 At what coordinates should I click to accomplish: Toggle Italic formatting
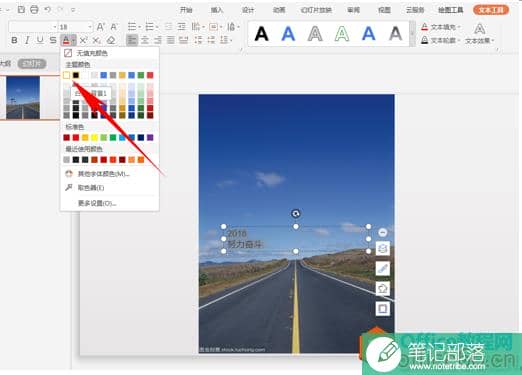tap(27, 40)
